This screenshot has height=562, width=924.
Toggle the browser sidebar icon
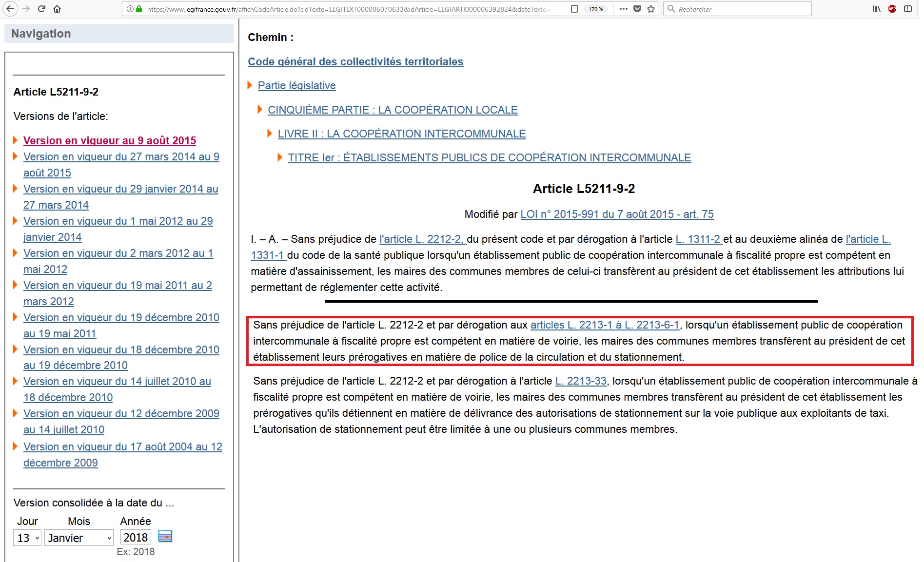907,9
